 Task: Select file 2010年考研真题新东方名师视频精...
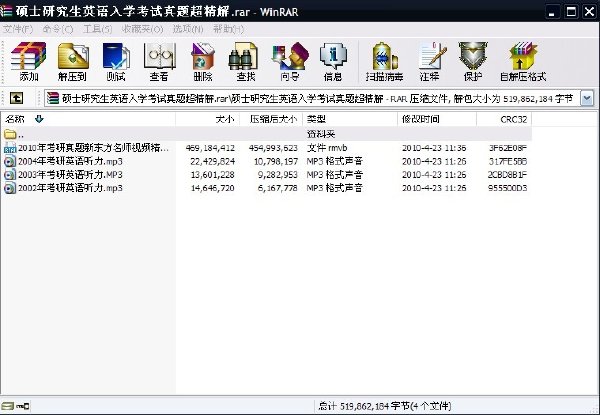click(x=93, y=148)
